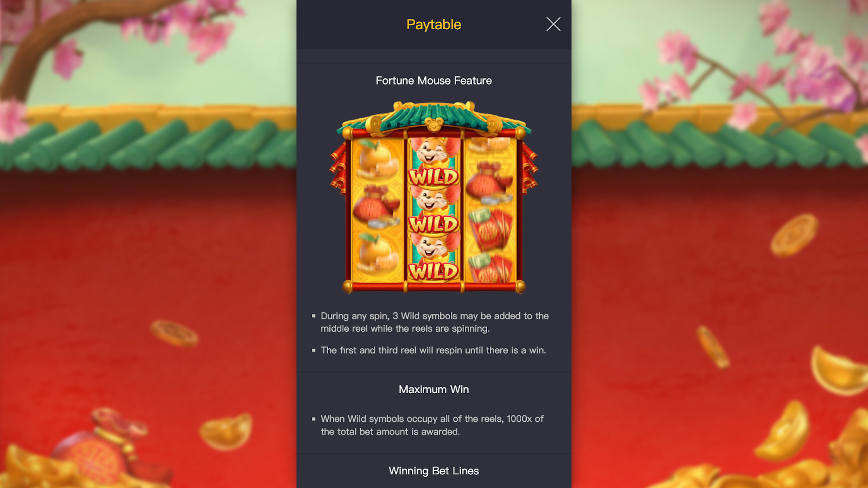The height and width of the screenshot is (488, 868).
Task: Click the red envelopes on the third reel
Action: pos(490,229)
